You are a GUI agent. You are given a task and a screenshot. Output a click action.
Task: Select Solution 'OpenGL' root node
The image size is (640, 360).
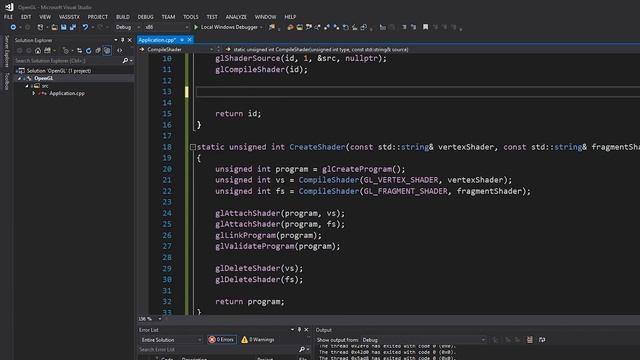pos(59,71)
